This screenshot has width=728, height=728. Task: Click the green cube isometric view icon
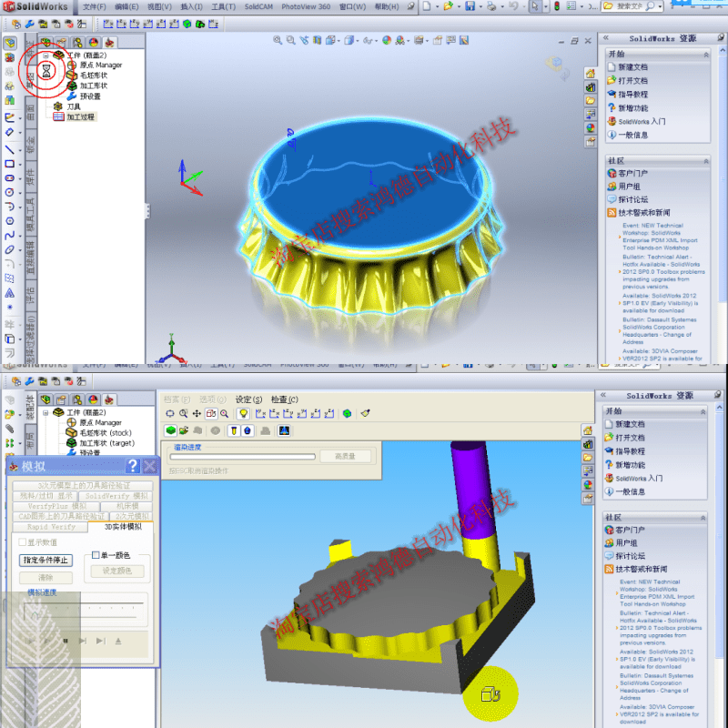187,24
